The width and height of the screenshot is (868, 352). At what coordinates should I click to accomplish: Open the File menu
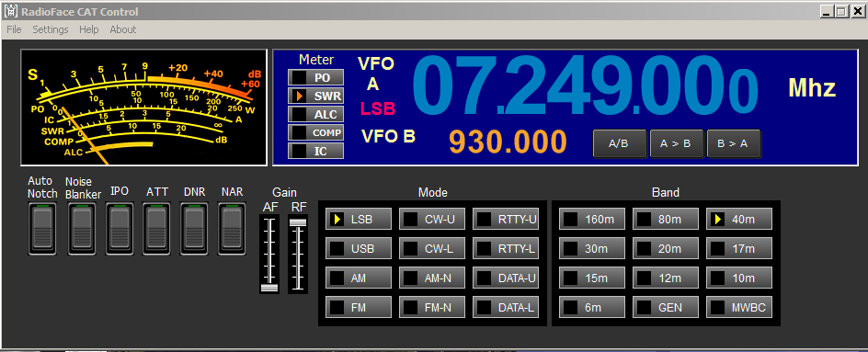(14, 29)
